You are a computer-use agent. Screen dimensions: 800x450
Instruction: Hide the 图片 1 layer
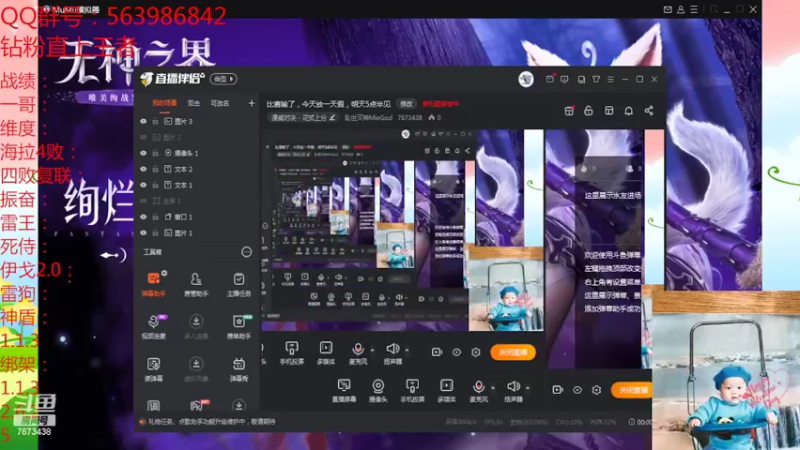[143, 233]
